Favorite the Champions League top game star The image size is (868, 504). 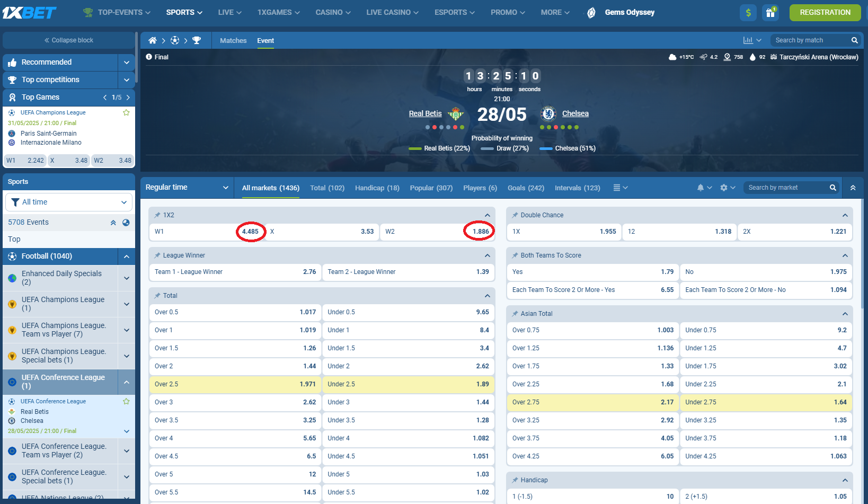[x=126, y=112]
